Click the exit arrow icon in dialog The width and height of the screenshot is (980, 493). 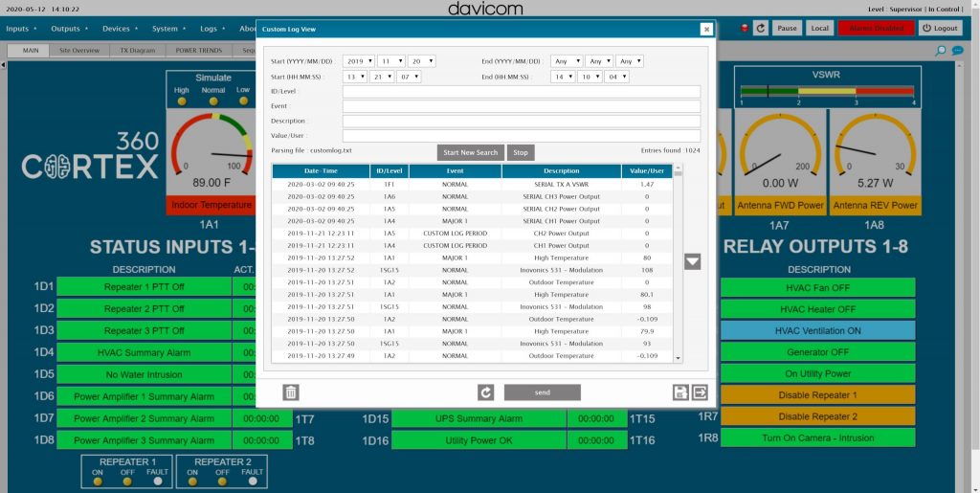point(700,392)
